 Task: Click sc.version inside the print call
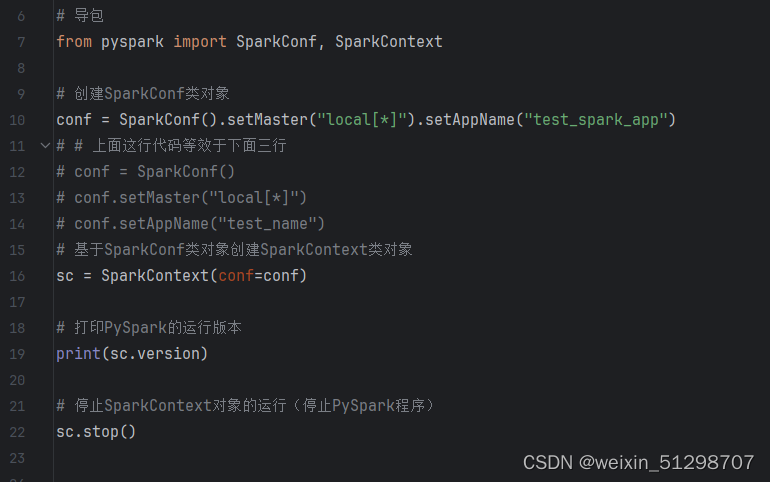(155, 354)
